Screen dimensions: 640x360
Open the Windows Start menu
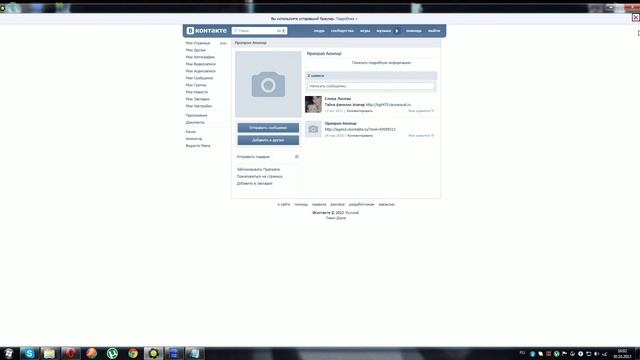coord(9,353)
